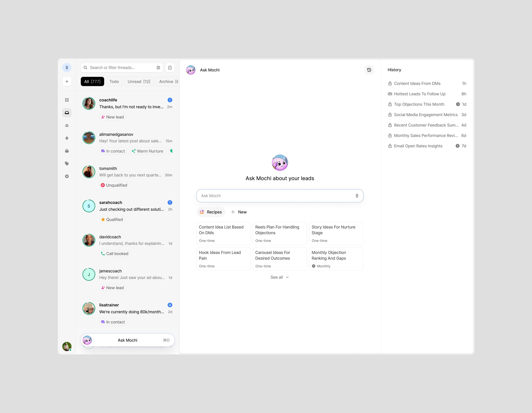532x413 pixels.
Task: Click the S workspace avatar
Action: tap(67, 68)
